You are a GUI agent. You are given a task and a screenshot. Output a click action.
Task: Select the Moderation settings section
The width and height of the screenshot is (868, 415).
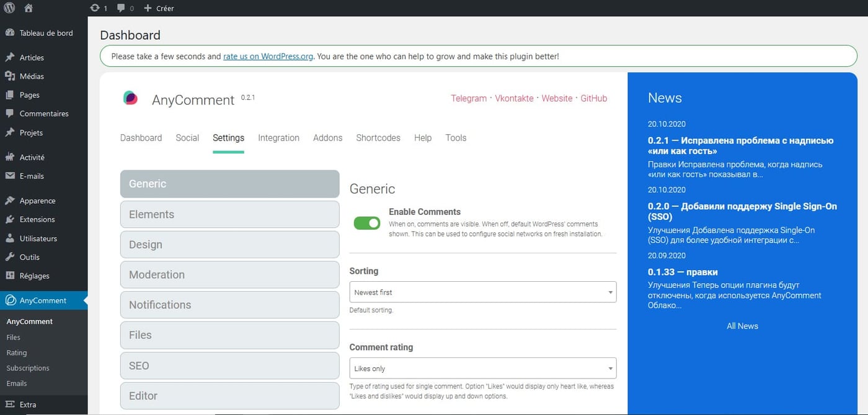point(229,274)
